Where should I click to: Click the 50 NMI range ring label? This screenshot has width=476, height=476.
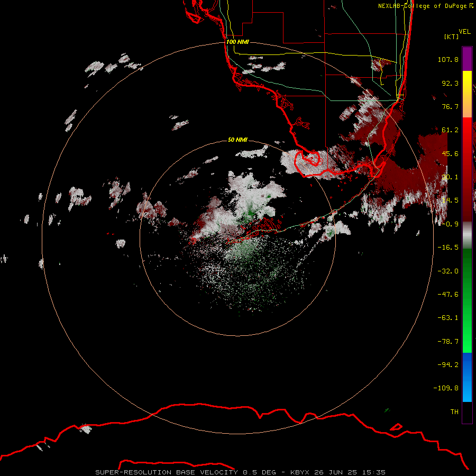237,140
